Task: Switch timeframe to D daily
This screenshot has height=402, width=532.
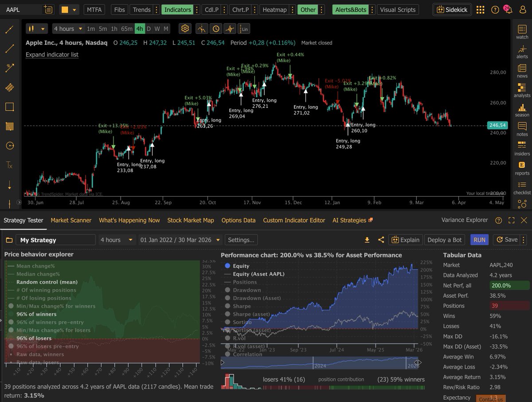Action: click(x=149, y=29)
